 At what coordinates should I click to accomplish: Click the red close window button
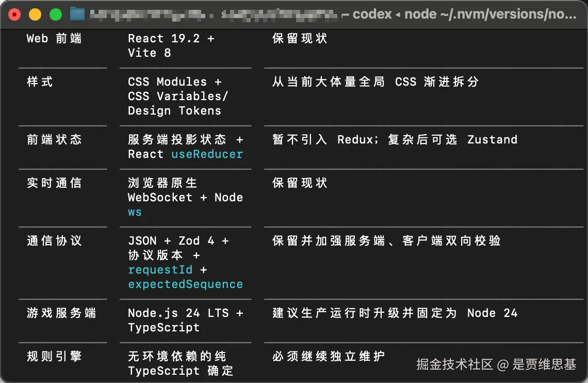(14, 14)
